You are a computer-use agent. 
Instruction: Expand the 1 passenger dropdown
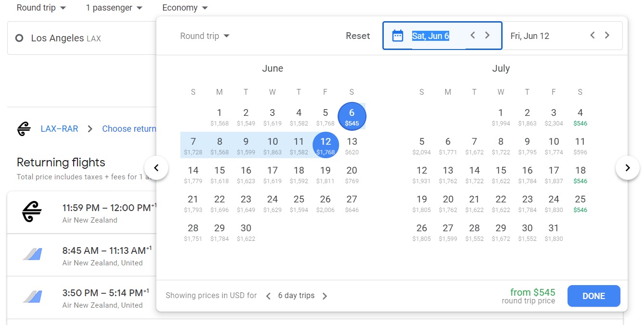(114, 8)
